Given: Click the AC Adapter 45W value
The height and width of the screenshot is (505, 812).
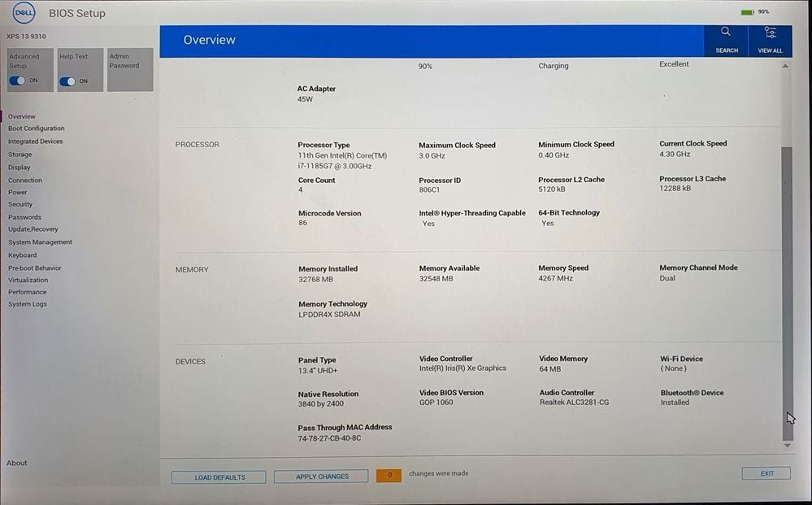Looking at the screenshot, I should click(305, 99).
